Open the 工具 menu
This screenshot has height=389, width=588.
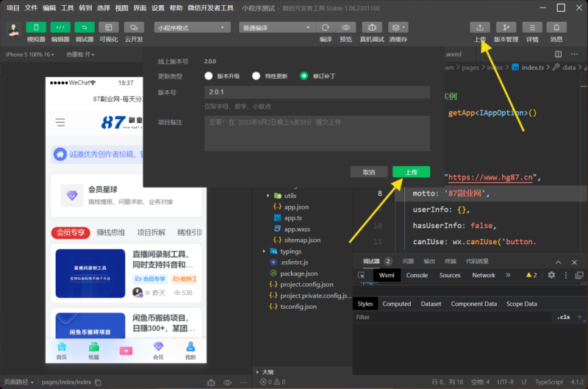[68, 8]
